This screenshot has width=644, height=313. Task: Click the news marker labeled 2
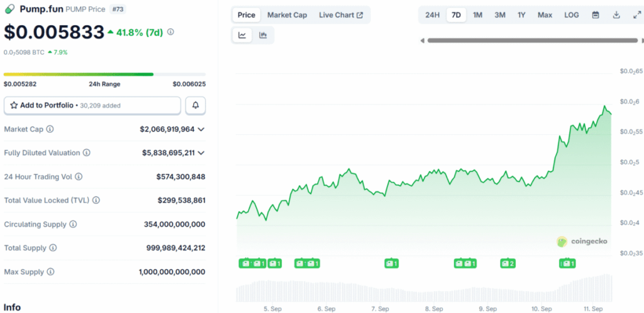tap(508, 264)
